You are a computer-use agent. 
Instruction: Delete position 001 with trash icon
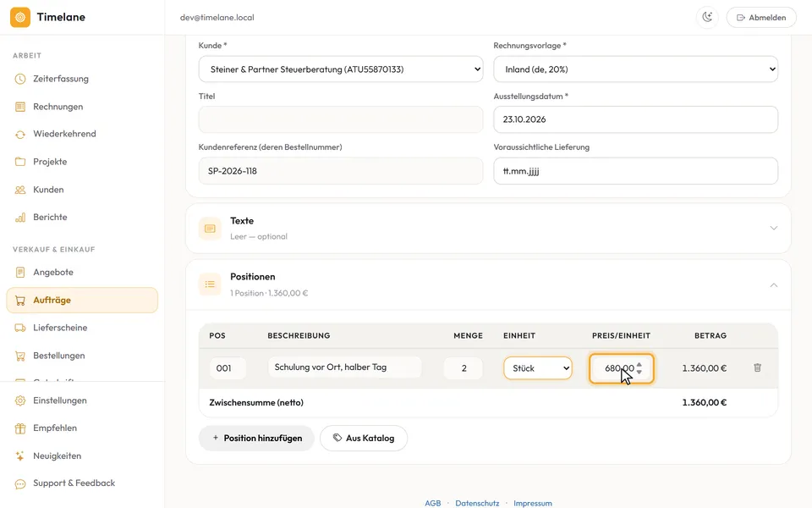tap(757, 367)
